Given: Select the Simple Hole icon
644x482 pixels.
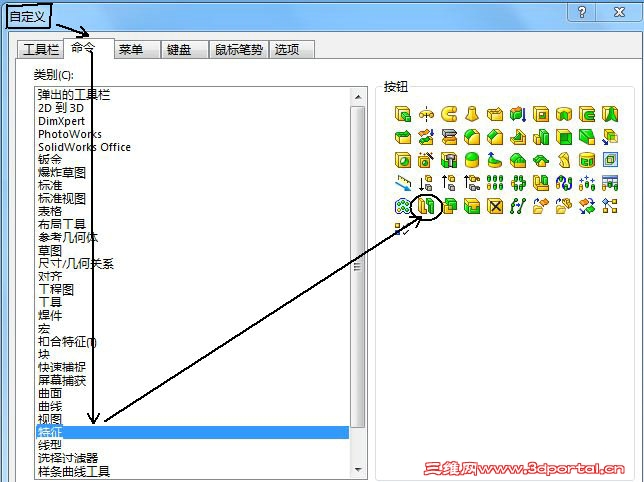Looking at the screenshot, I should (403, 160).
